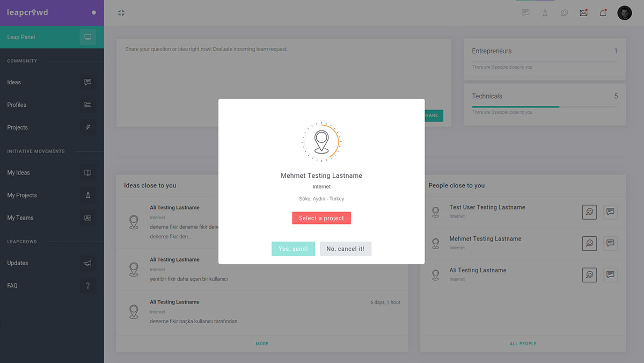Screen dimensions: 644x363
Task: Click the FAQ question mark icon
Action: [87, 286]
